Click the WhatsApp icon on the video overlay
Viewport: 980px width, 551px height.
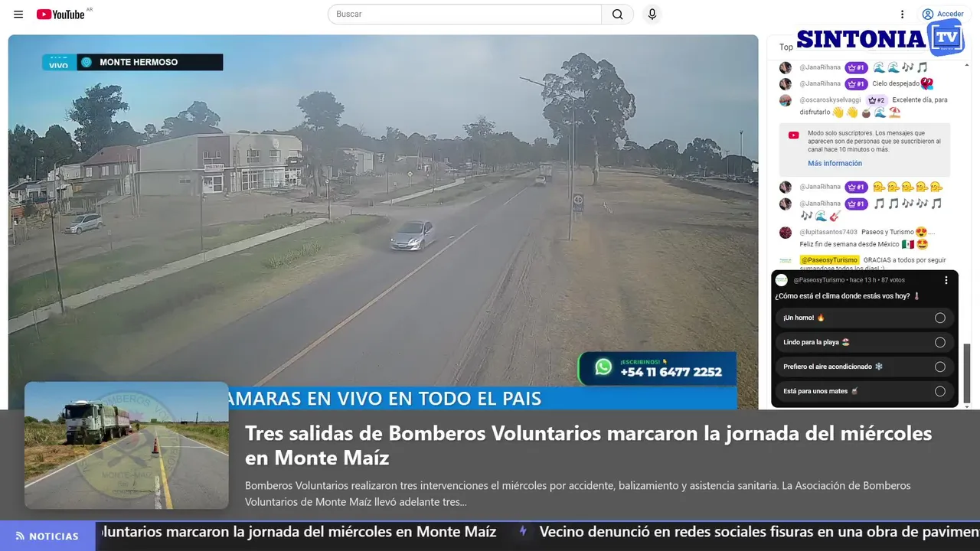pos(603,367)
